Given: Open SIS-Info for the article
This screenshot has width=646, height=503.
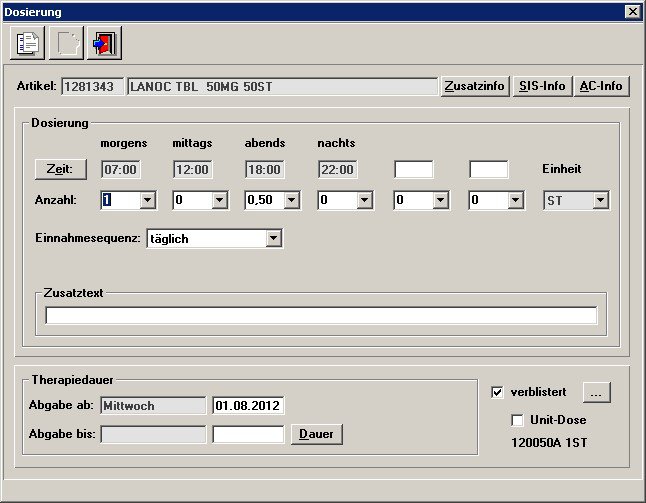Looking at the screenshot, I should click(542, 86).
